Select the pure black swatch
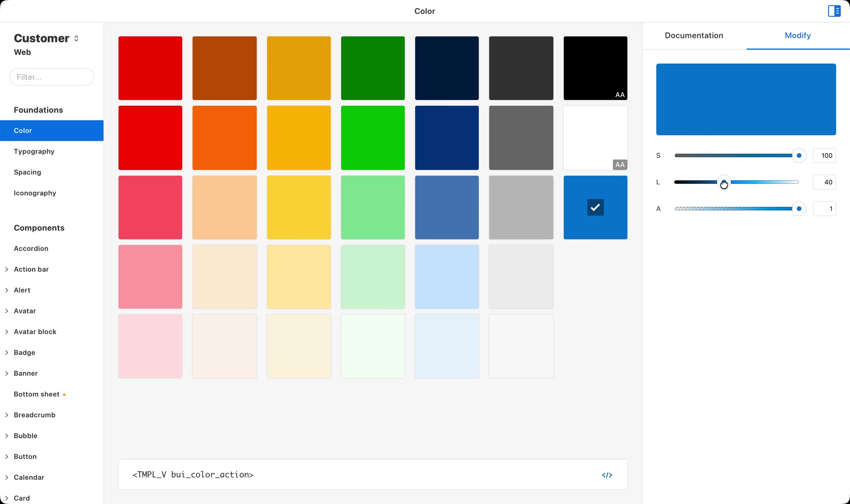This screenshot has width=850, height=504. [x=595, y=68]
